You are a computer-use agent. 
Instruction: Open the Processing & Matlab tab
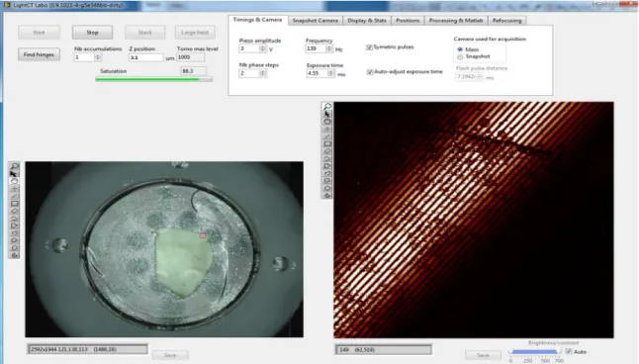(456, 21)
